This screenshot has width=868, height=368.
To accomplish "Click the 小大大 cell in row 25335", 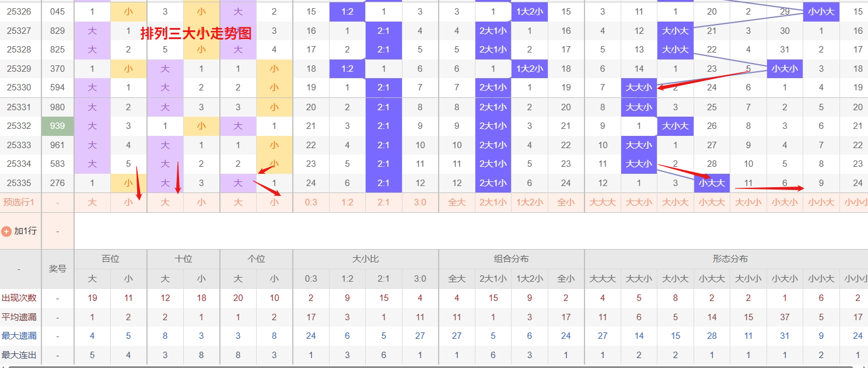I will pyautogui.click(x=712, y=183).
